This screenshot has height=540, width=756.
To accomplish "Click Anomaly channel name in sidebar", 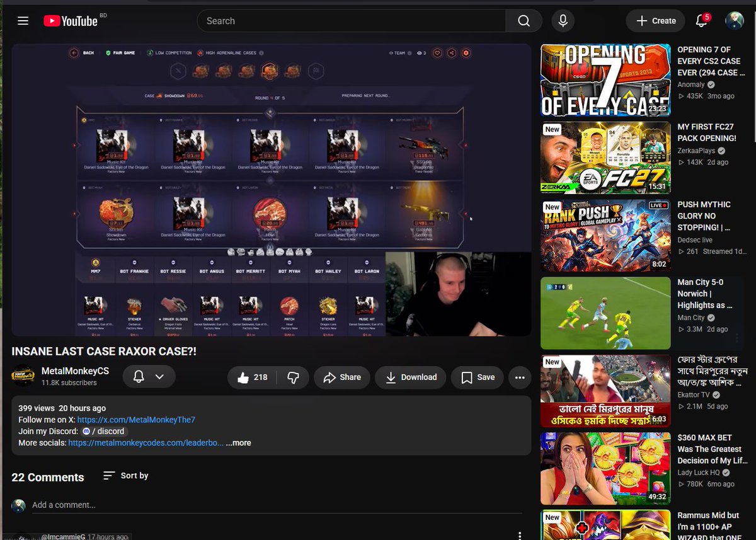I will tap(691, 84).
